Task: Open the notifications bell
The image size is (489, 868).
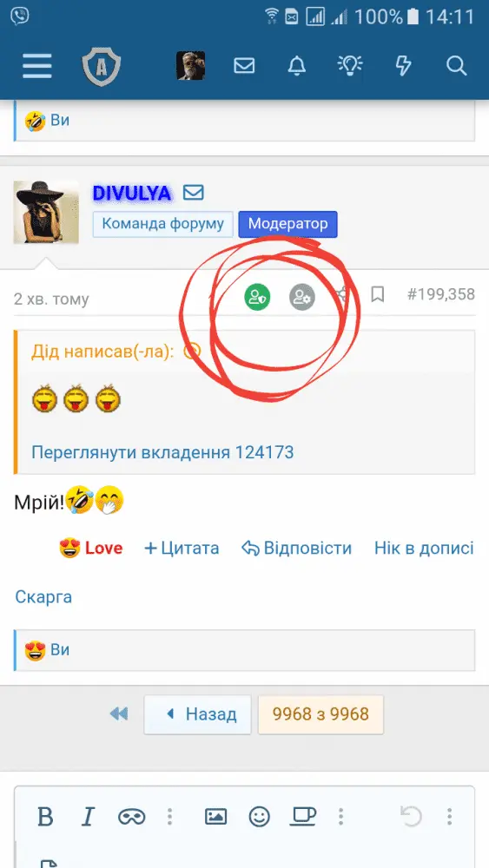Action: click(297, 67)
